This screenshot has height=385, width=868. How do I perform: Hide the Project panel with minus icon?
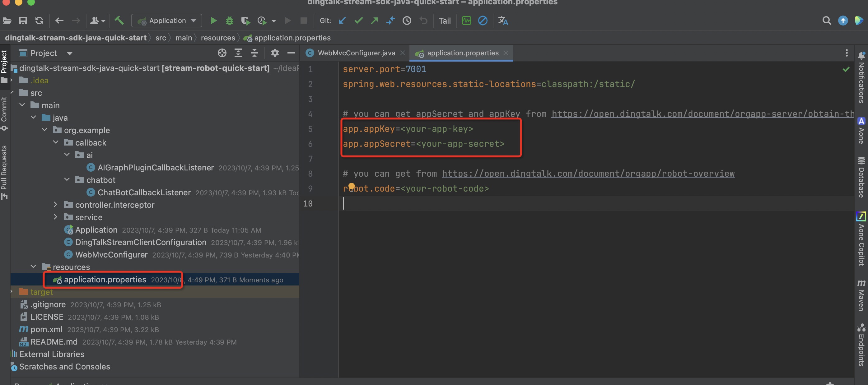pos(291,53)
